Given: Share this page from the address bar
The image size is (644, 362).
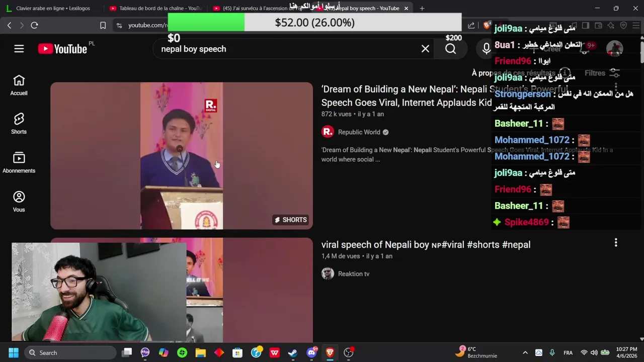Looking at the screenshot, I should point(471,25).
